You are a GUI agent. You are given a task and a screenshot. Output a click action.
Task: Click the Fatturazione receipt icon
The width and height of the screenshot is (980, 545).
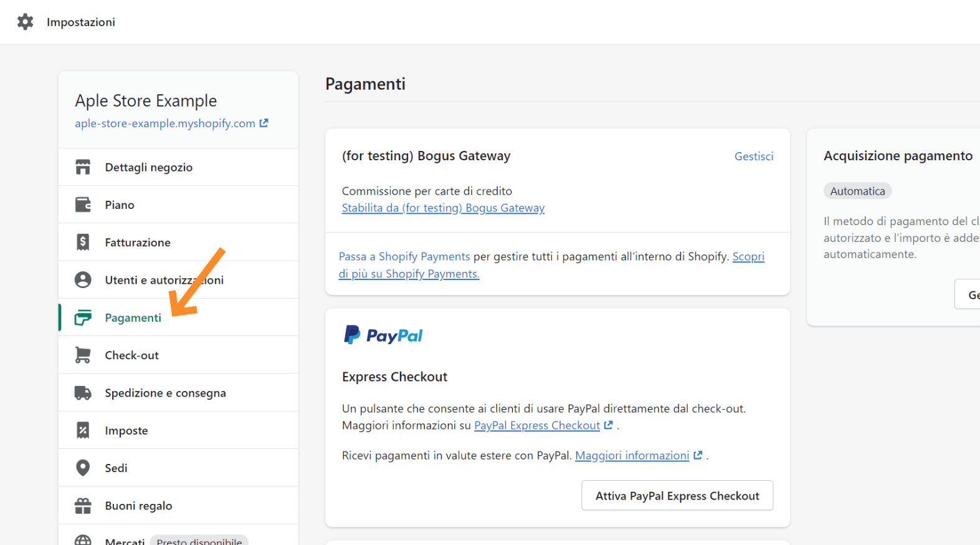click(x=83, y=243)
